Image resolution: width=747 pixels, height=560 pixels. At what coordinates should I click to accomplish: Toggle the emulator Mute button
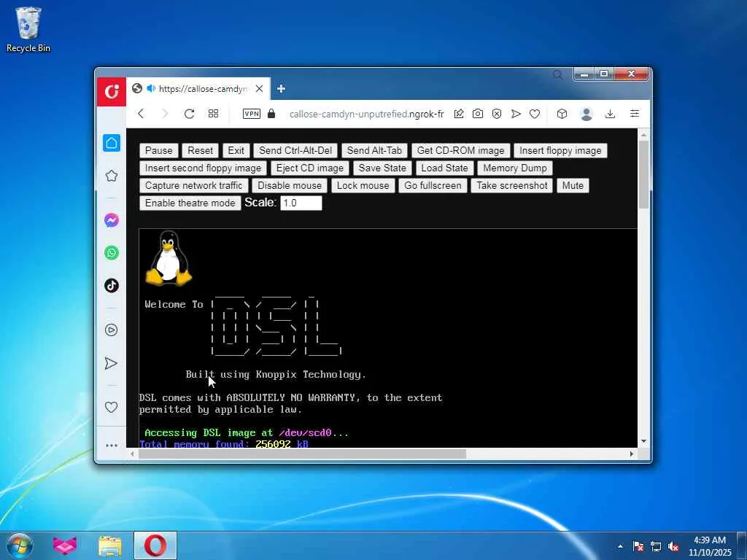573,186
